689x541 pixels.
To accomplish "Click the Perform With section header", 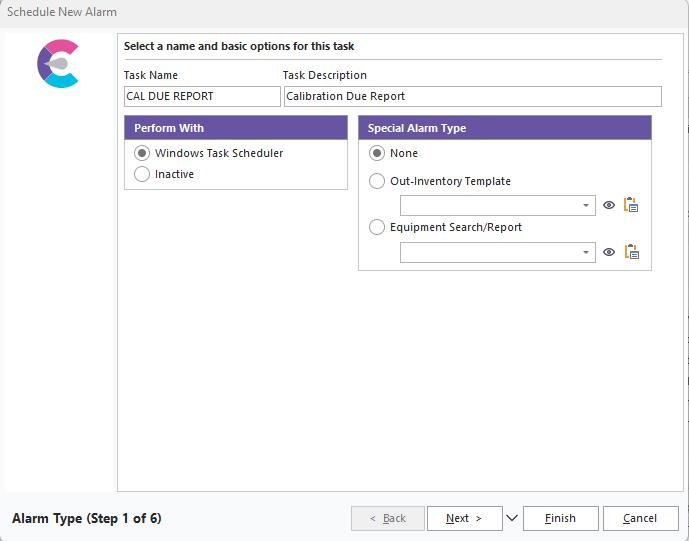I will 235,128.
